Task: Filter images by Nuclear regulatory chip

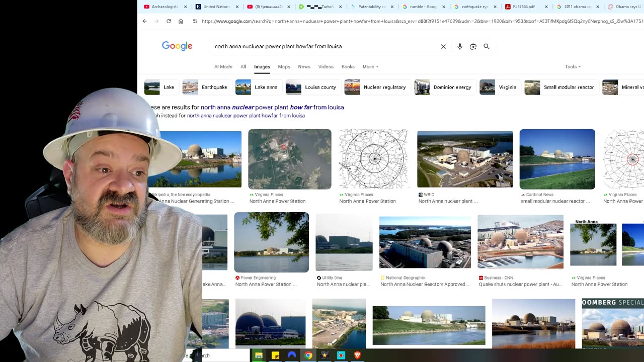Action: point(376,87)
